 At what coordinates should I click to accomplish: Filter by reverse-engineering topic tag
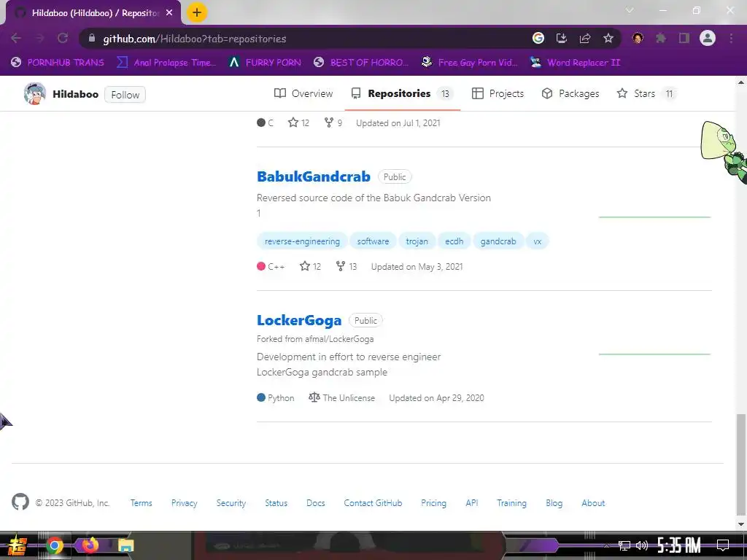click(302, 241)
